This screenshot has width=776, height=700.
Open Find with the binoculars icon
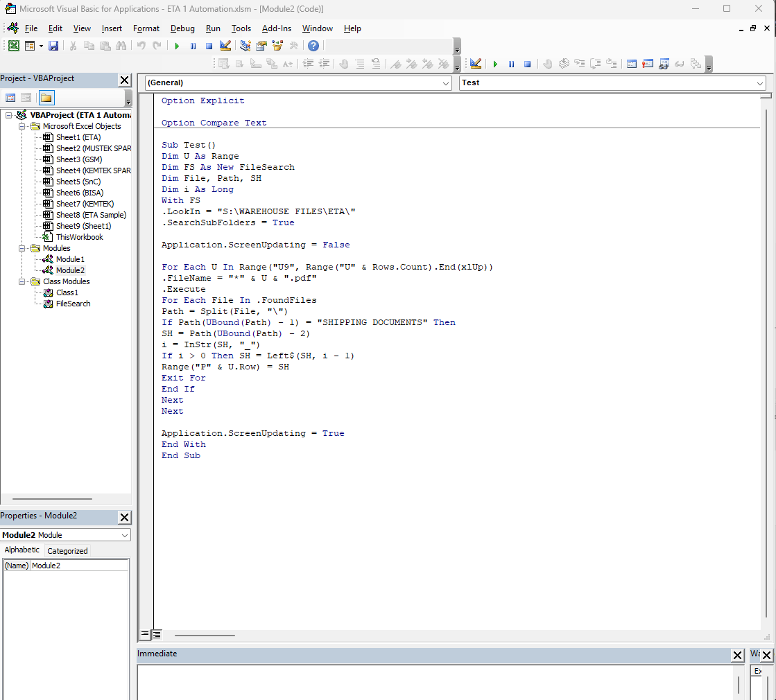(121, 46)
